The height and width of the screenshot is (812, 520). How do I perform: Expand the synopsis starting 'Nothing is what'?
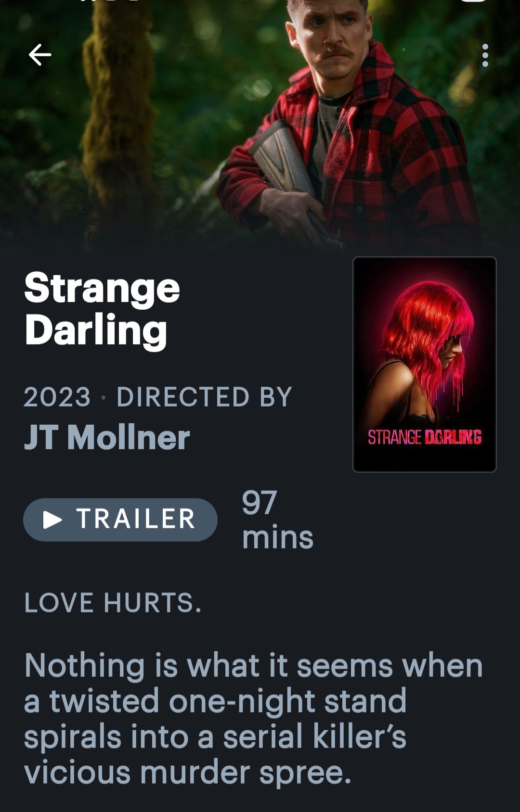pyautogui.click(x=253, y=719)
